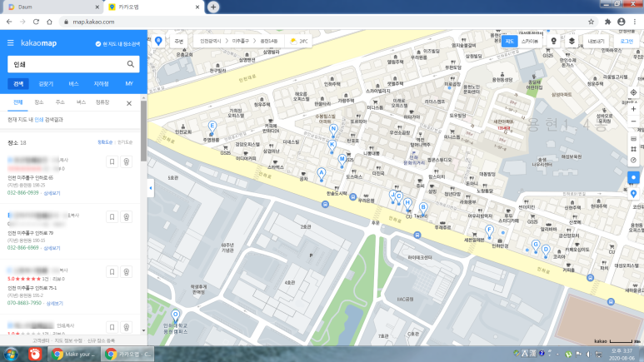Center map on current location

tap(633, 92)
